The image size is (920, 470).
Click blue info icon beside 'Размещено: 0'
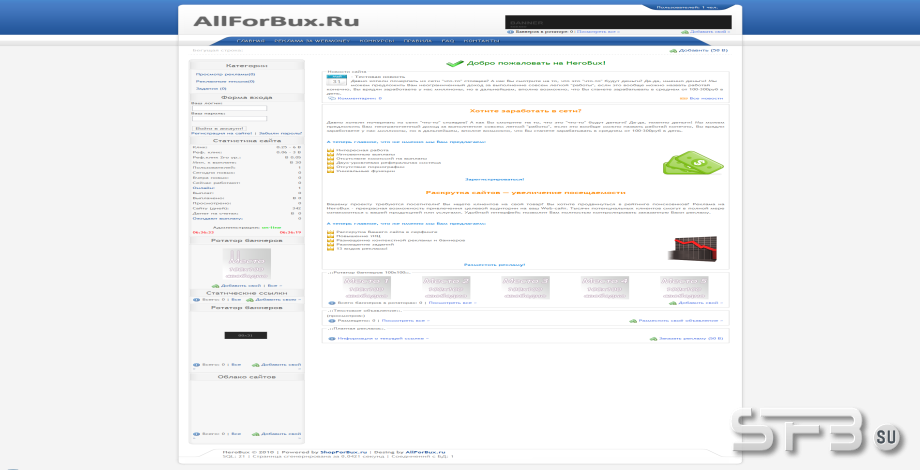point(332,321)
